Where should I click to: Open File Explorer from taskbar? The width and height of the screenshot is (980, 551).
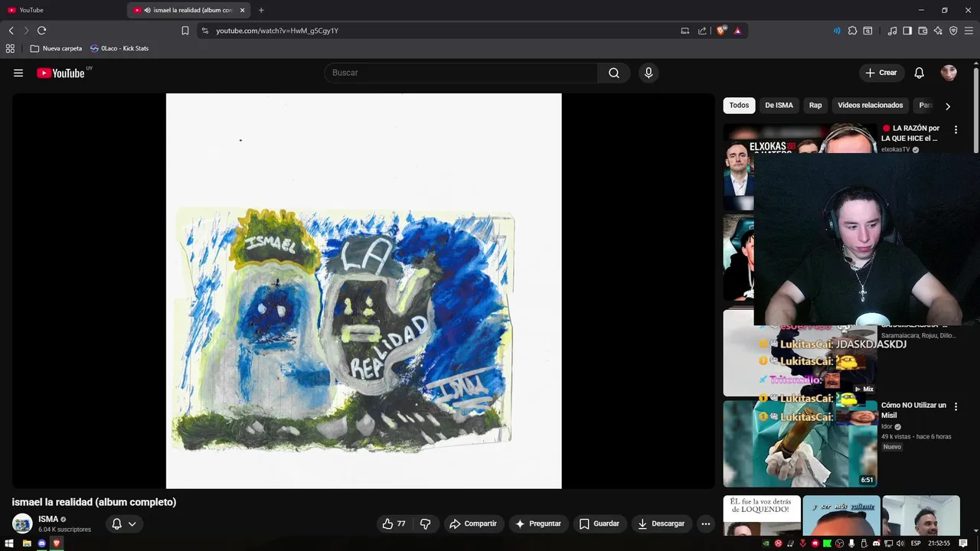[27, 543]
